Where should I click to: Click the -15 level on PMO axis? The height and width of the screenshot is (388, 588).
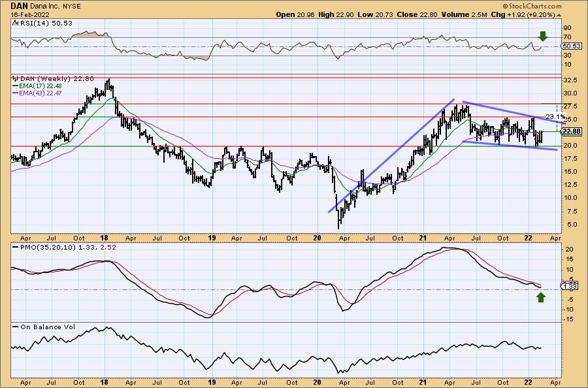coord(568,319)
